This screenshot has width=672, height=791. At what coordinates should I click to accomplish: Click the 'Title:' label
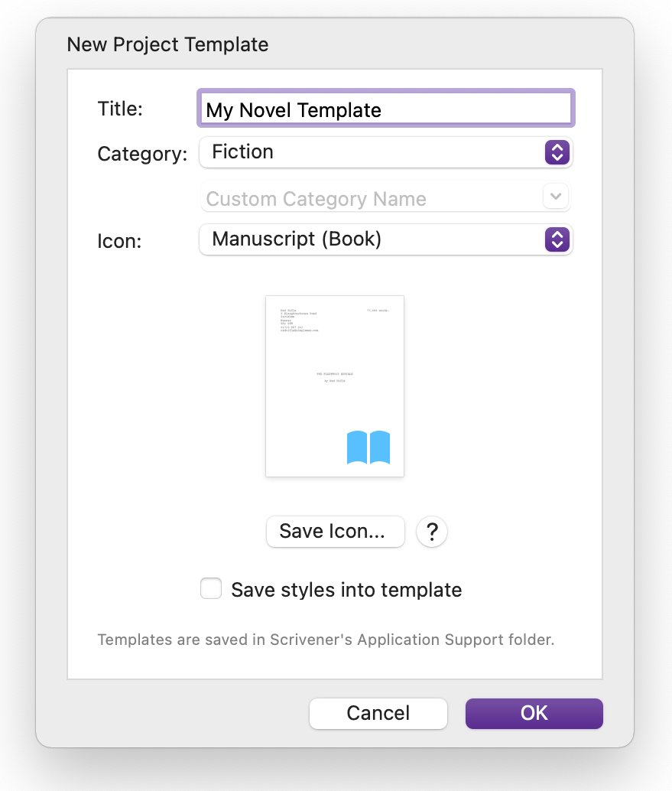pos(121,109)
